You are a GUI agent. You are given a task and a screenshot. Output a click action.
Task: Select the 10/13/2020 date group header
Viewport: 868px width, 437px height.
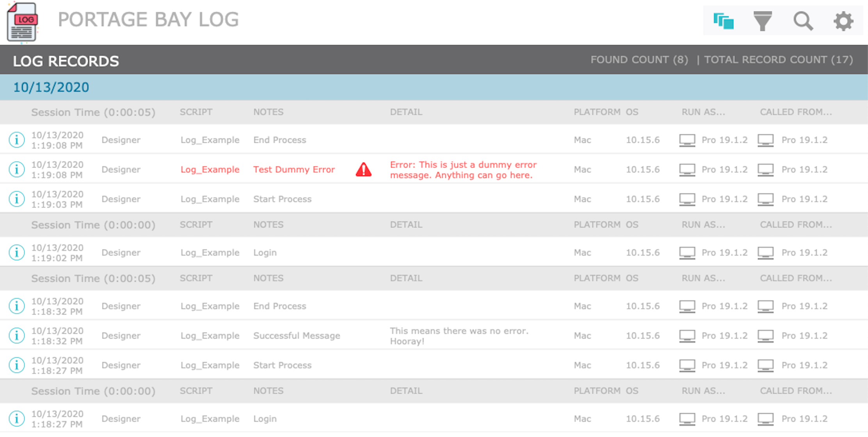click(x=434, y=87)
